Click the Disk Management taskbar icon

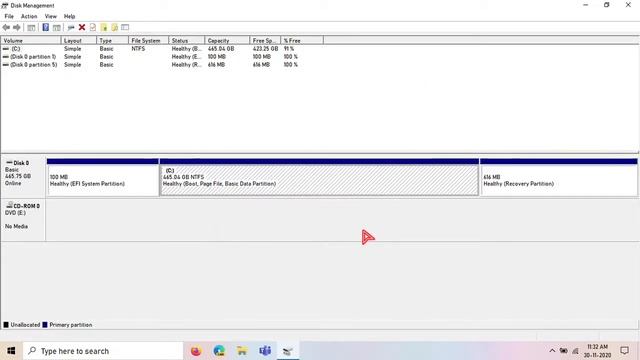point(288,351)
